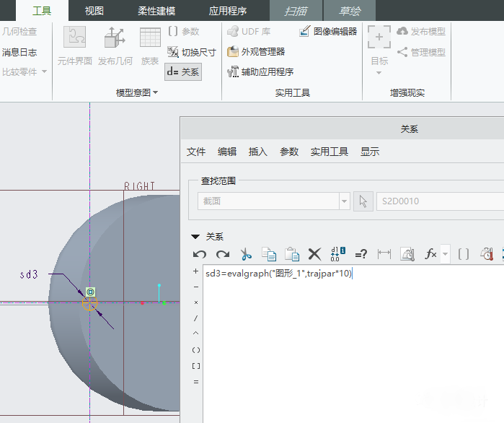
Task: Click the evaluate expression (=?) icon
Action: point(361,254)
